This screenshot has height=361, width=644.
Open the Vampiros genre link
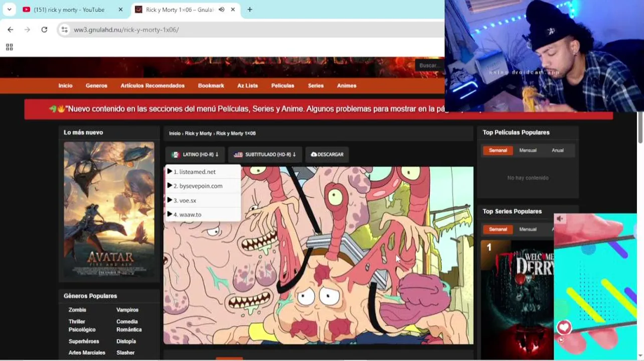tap(127, 310)
